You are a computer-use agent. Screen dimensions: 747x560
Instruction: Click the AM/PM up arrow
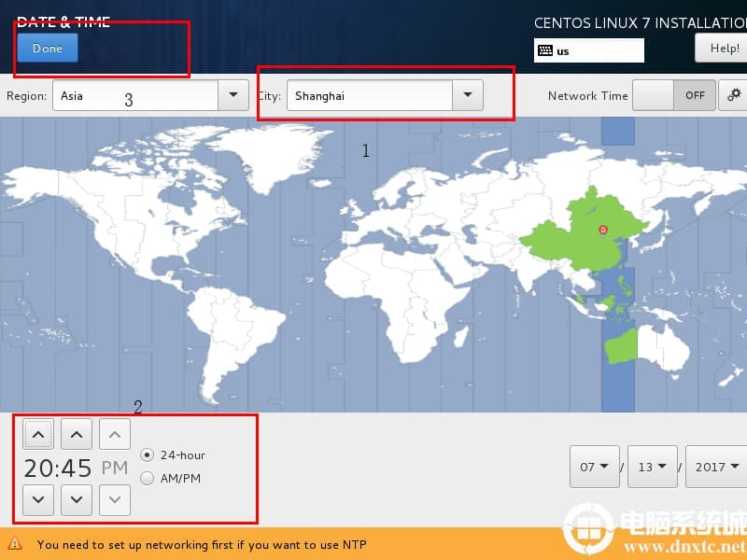(x=115, y=434)
